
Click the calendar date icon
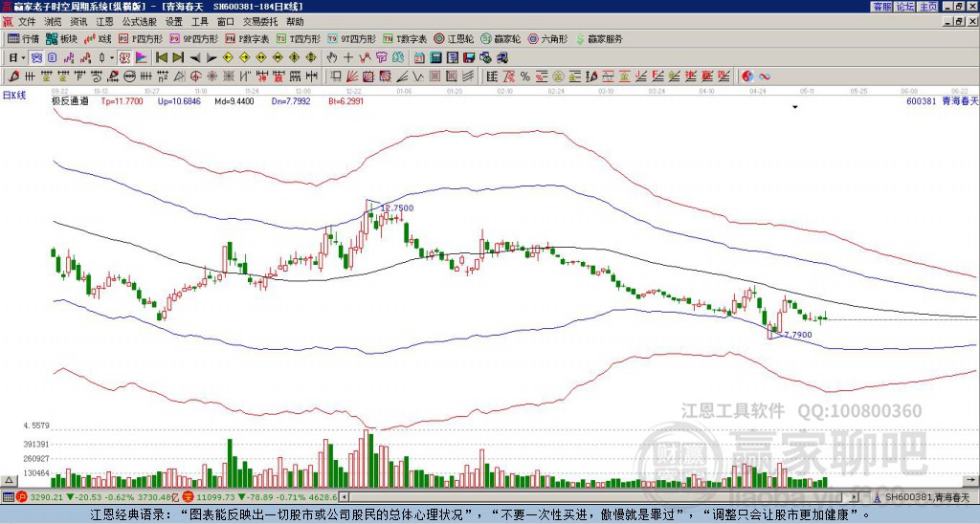pyautogui.click(x=419, y=57)
